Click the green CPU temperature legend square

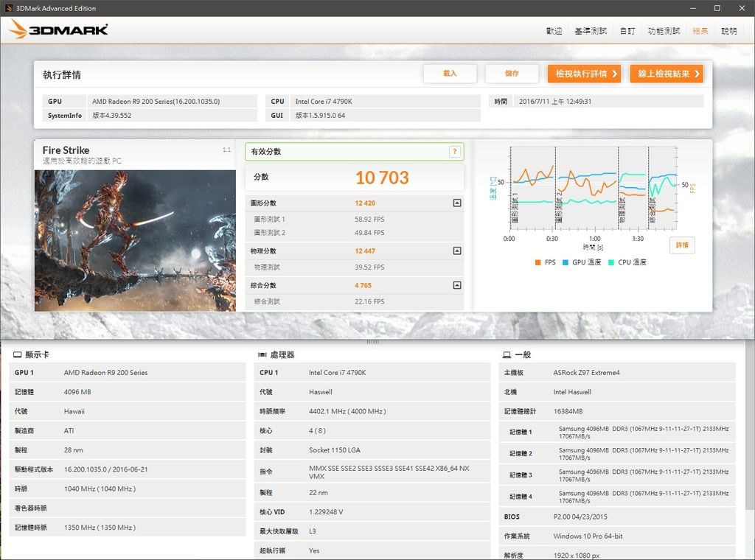611,262
